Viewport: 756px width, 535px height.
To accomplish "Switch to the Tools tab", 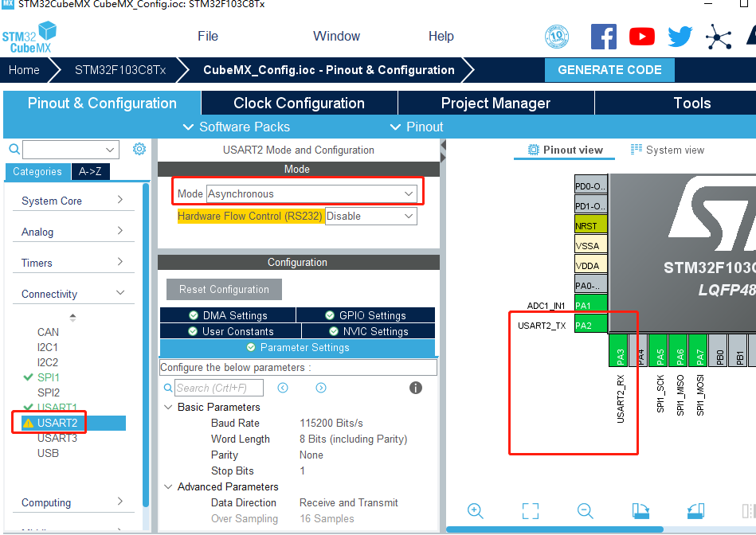I will (x=692, y=103).
